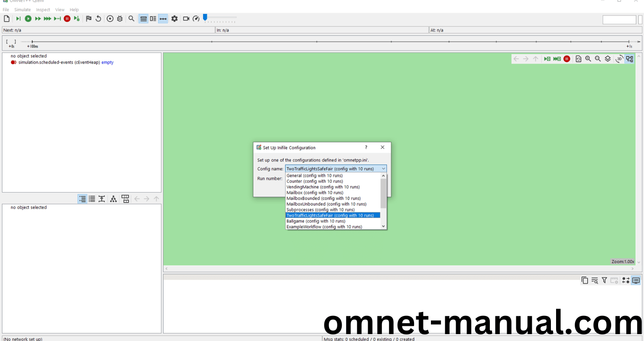The image size is (644, 341).
Task: Click inspector toolbar up arrow
Action: pos(156,199)
